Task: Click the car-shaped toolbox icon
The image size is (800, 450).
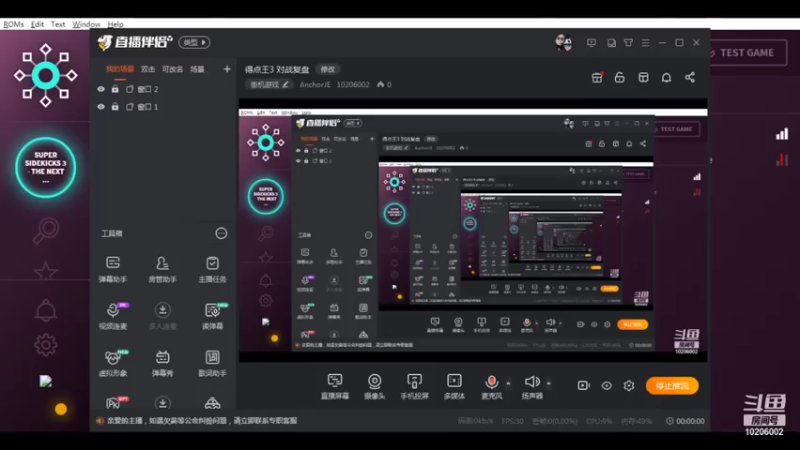Action: click(212, 404)
